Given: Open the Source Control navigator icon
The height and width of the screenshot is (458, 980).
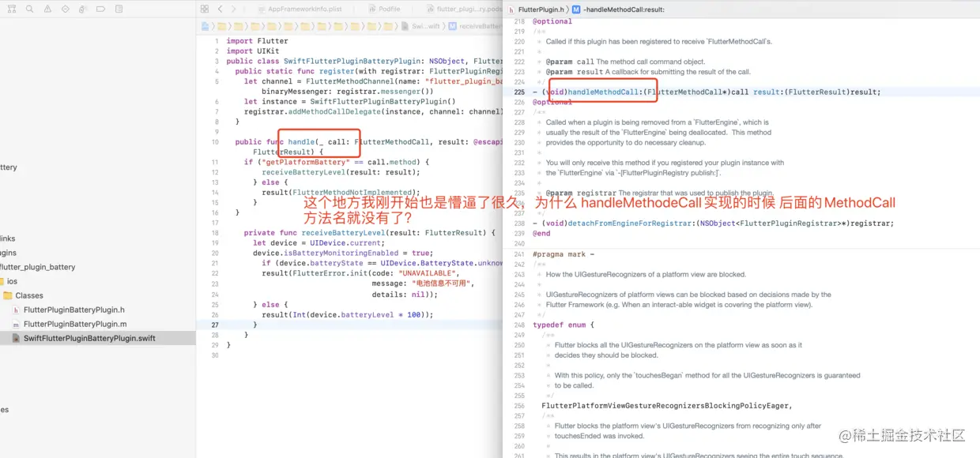Looking at the screenshot, I should click(11, 9).
